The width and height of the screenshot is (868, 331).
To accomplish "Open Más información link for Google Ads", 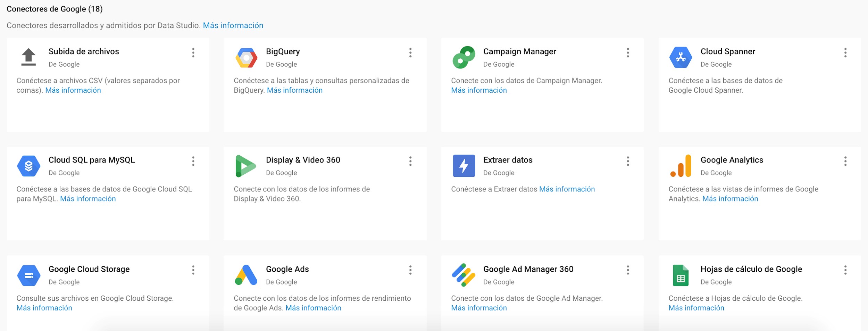I will click(x=313, y=308).
